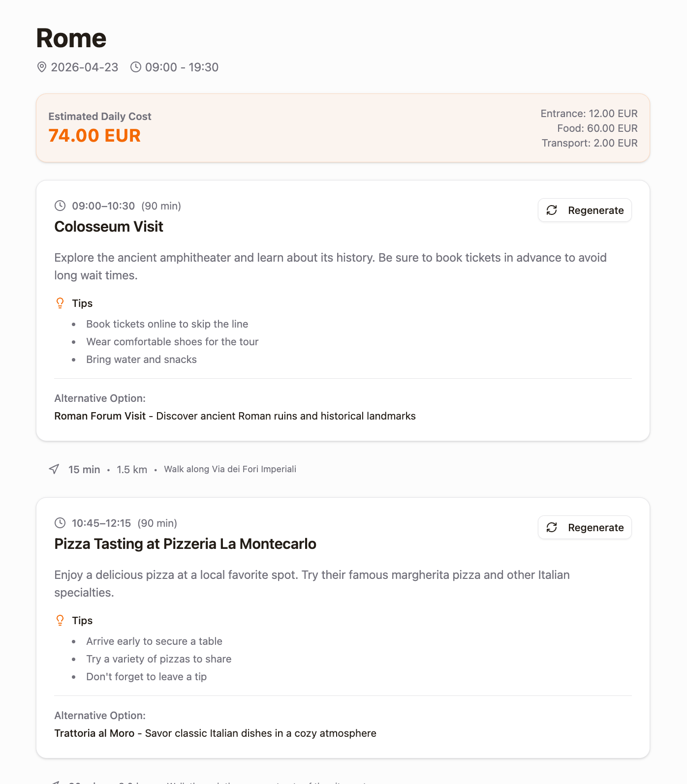This screenshot has height=784, width=687.
Task: Click the clock icon next to 09:00 - 19:30
Action: coord(136,67)
